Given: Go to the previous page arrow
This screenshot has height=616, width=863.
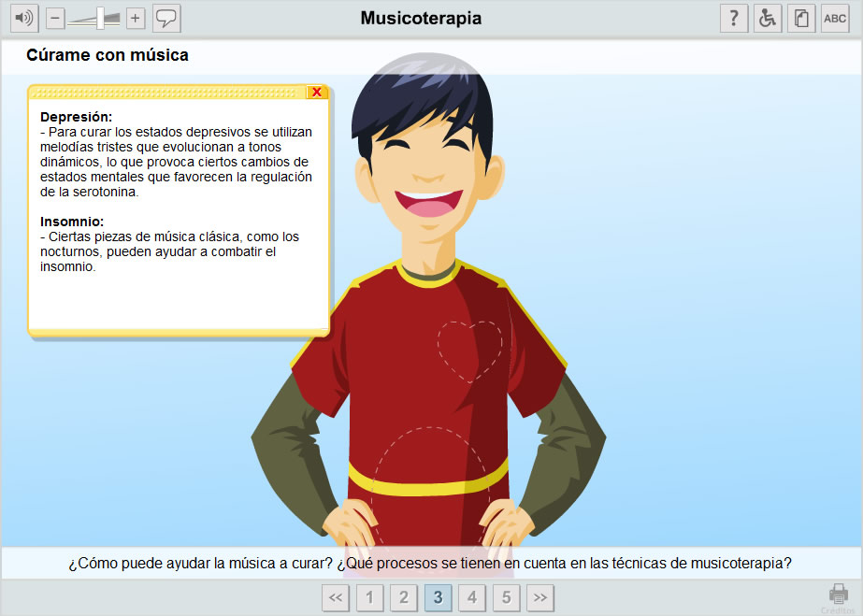Looking at the screenshot, I should (336, 597).
